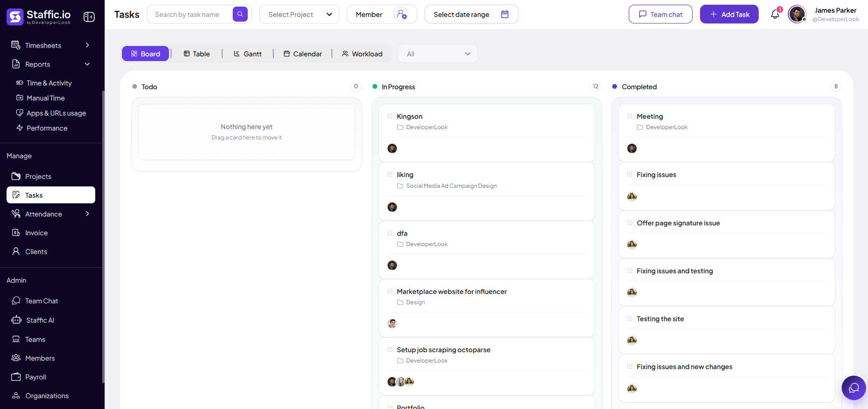Viewport: 868px width, 409px height.
Task: Click the @DeveloperLook username text
Action: 836,19
